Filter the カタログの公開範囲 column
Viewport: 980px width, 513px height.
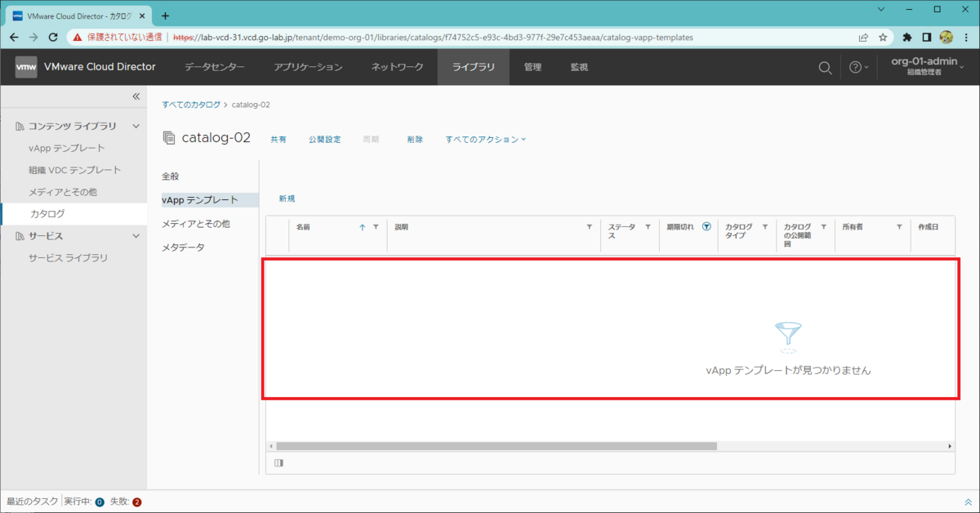(x=824, y=227)
